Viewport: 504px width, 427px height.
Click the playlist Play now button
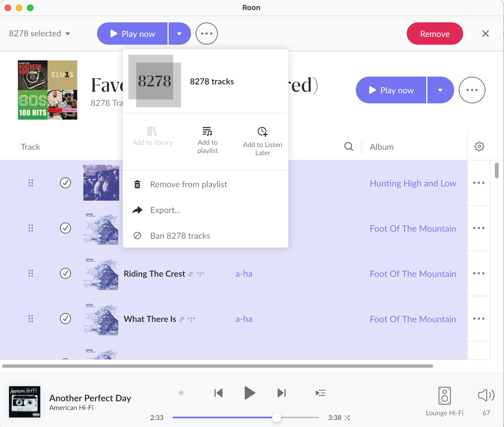391,90
